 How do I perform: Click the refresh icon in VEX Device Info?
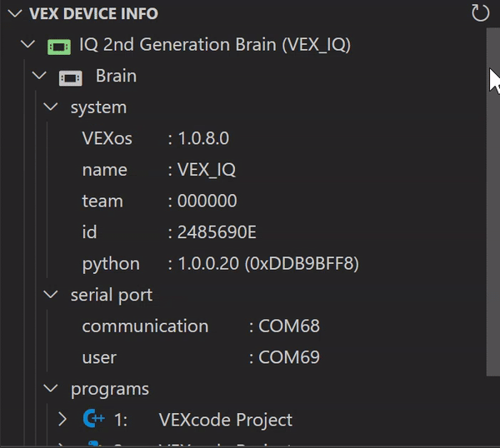pyautogui.click(x=480, y=13)
